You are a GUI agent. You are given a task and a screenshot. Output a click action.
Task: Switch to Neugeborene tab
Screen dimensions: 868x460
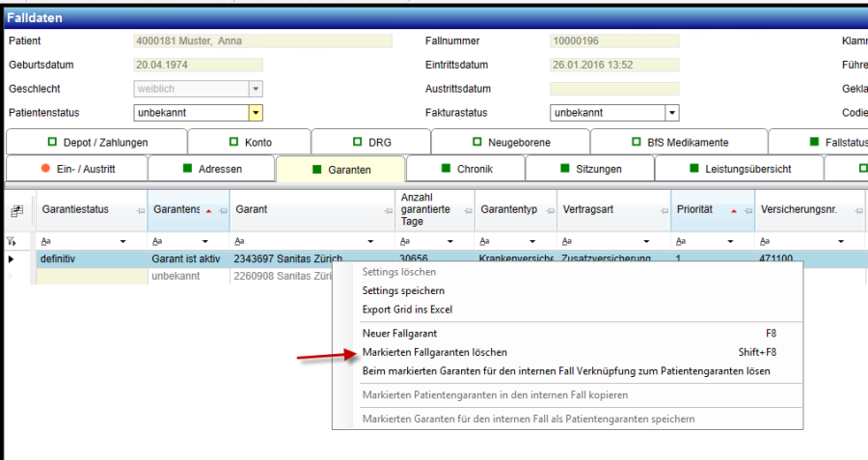[x=510, y=143]
